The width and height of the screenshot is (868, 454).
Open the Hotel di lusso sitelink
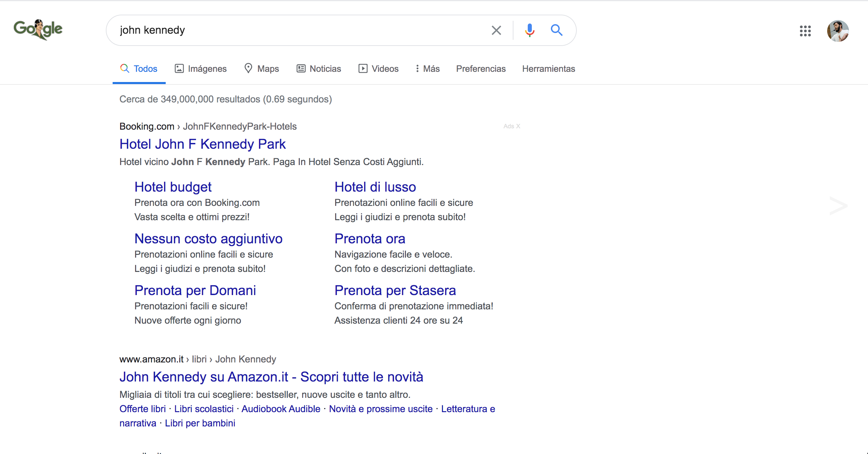[x=375, y=187]
